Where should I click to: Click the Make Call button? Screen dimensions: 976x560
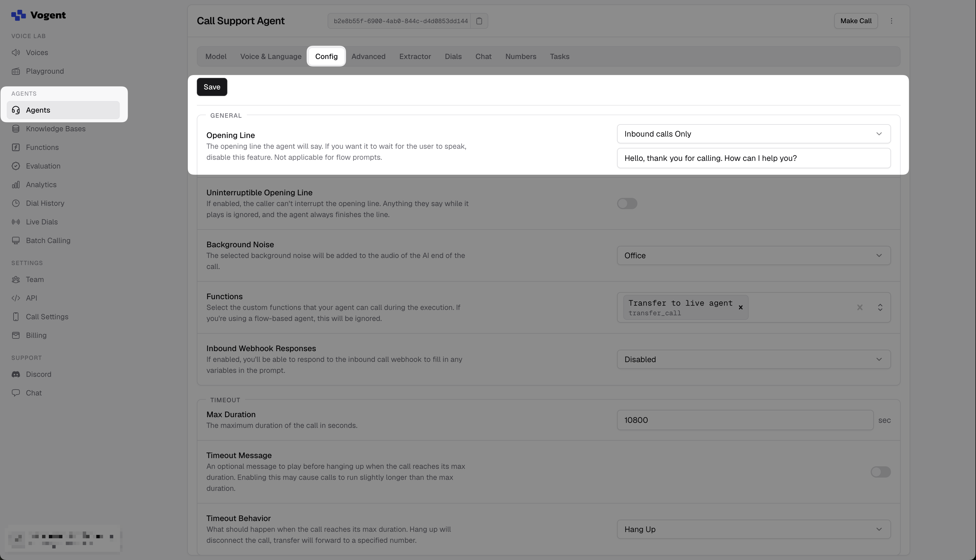(x=856, y=21)
